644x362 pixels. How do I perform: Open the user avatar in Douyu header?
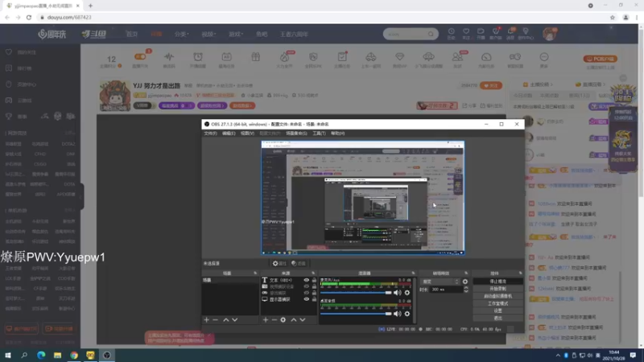point(549,34)
